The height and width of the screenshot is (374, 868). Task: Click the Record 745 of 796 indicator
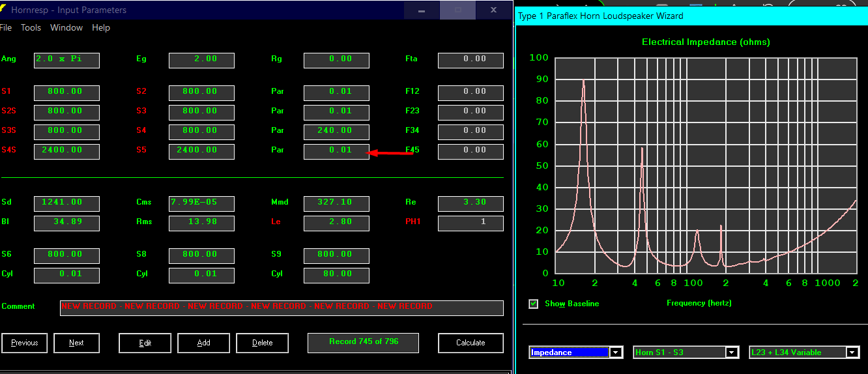click(x=363, y=343)
